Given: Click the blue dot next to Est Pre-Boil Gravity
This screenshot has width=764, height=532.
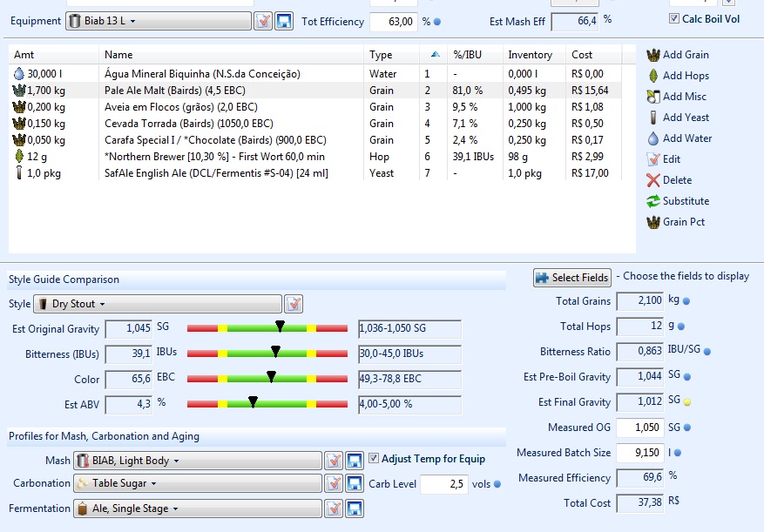Looking at the screenshot, I should (x=687, y=377).
